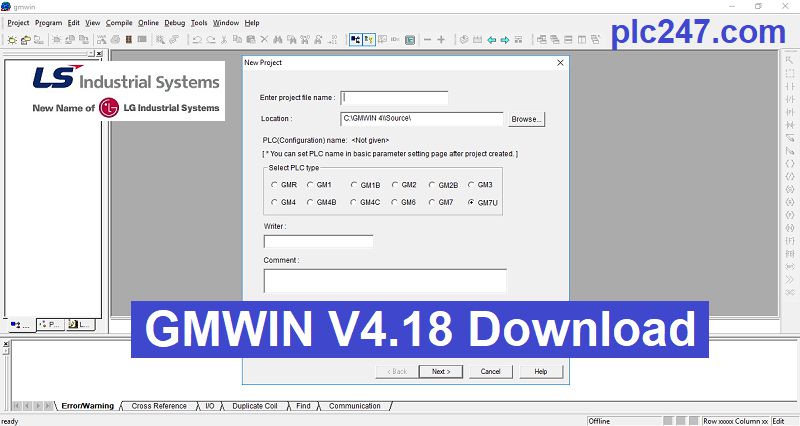This screenshot has width=800, height=426.
Task: Select the GM7U PLC type
Action: coord(483,203)
